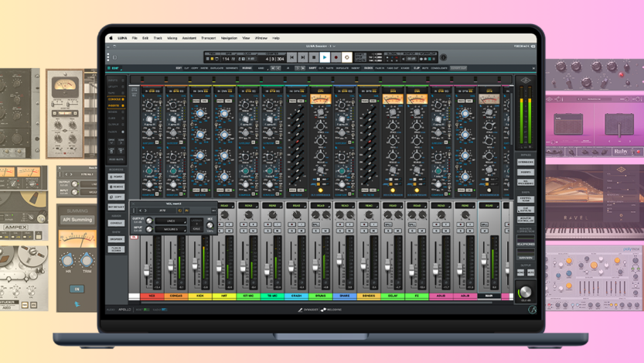
Task: Click the Record button in transport
Action: [336, 57]
